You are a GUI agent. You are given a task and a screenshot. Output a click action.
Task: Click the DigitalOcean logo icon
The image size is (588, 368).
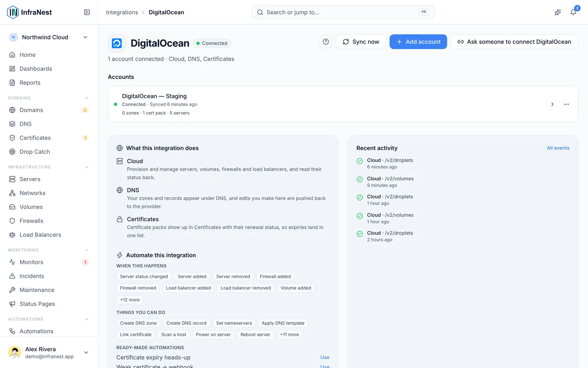click(x=117, y=43)
